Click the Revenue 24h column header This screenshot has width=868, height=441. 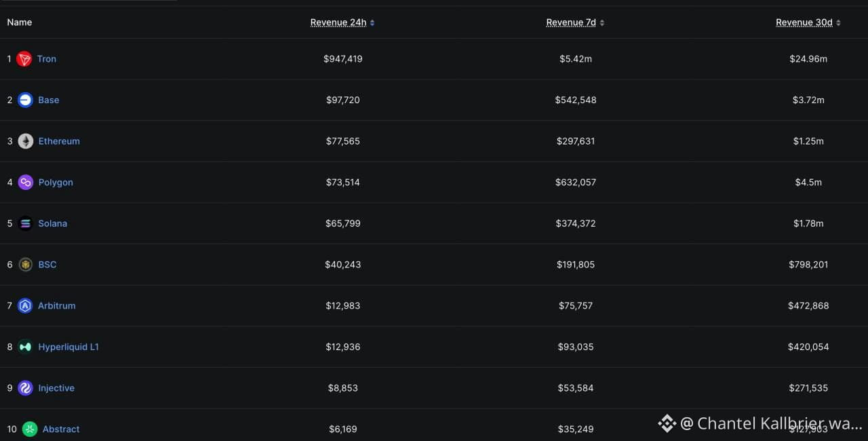pos(338,22)
